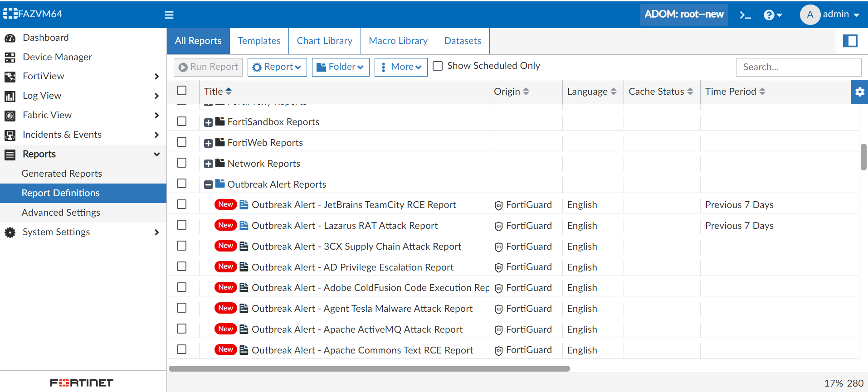Tick the select-all checkbox in header
The image size is (868, 392).
182,91
